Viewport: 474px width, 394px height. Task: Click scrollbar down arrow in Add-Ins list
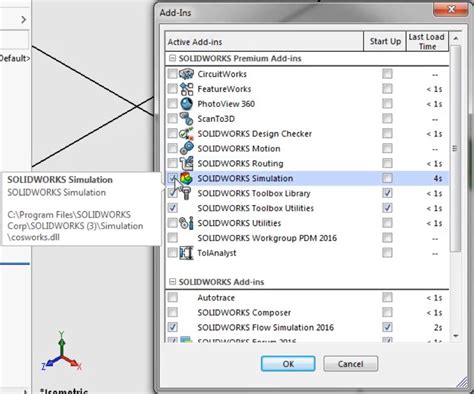click(x=456, y=336)
